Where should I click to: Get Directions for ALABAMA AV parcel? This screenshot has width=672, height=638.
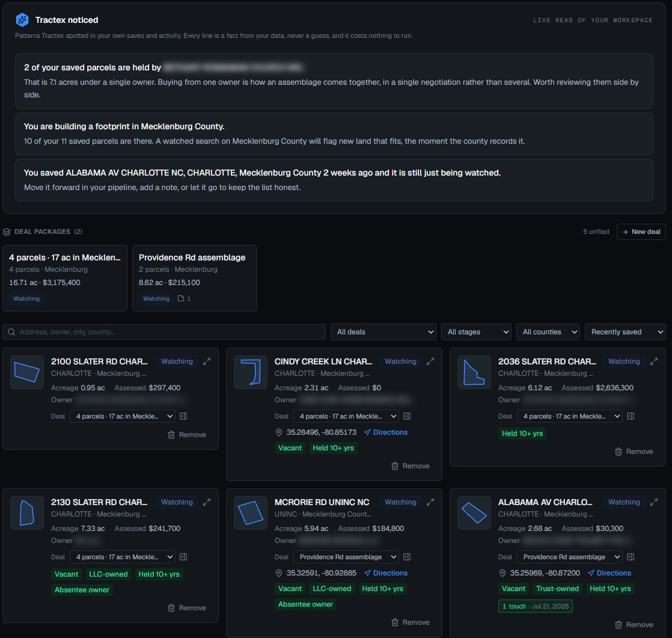coord(609,573)
